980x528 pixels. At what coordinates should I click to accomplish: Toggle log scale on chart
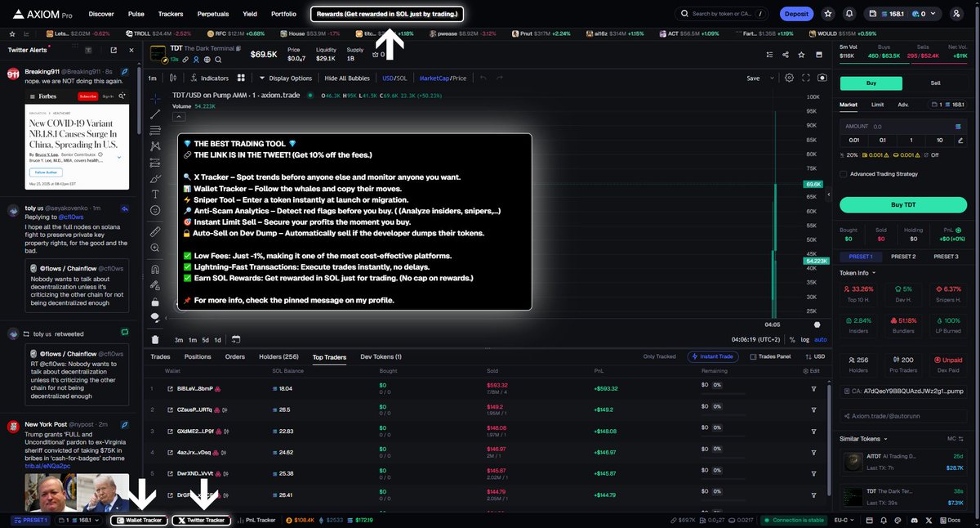click(805, 340)
